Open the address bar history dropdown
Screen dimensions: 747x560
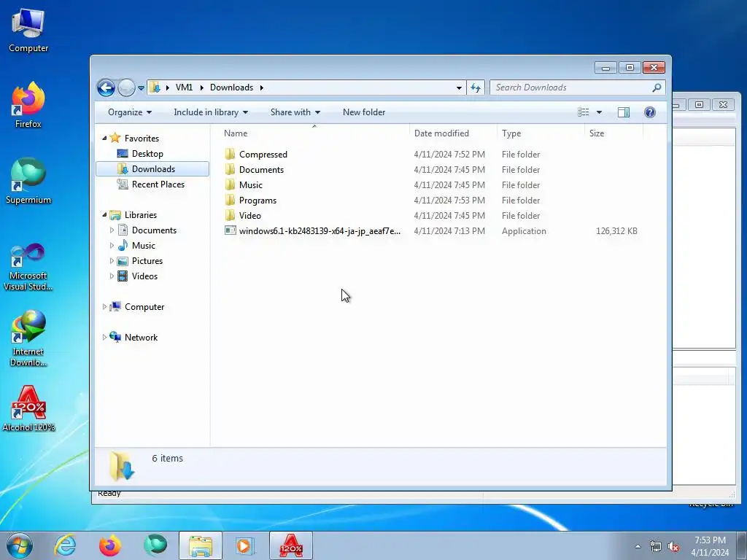(459, 87)
